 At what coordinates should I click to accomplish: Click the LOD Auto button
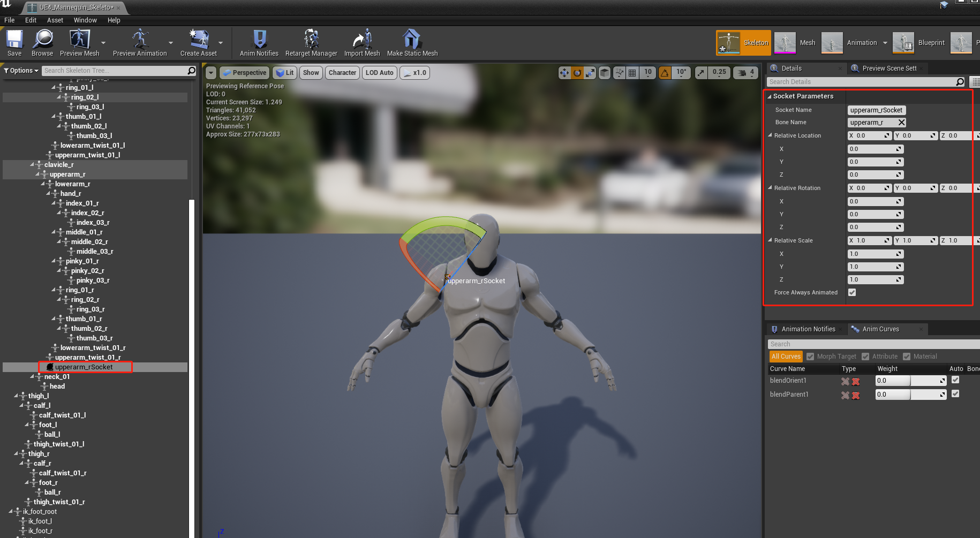point(380,73)
